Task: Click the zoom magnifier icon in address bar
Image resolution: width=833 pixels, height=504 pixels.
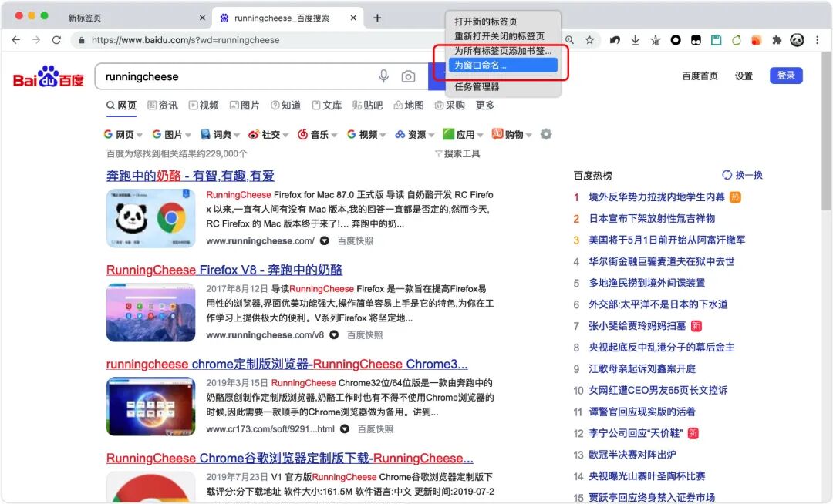Action: pos(569,40)
